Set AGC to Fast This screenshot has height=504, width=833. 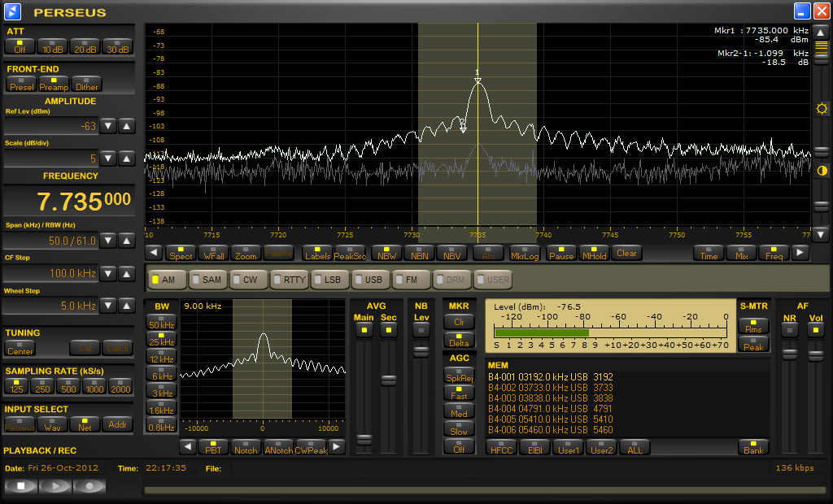[459, 393]
